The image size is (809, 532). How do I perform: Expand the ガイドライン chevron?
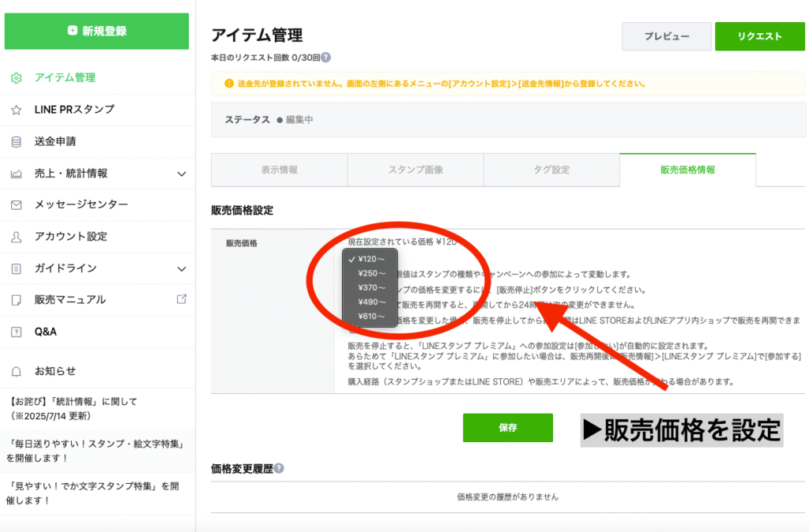point(182,268)
